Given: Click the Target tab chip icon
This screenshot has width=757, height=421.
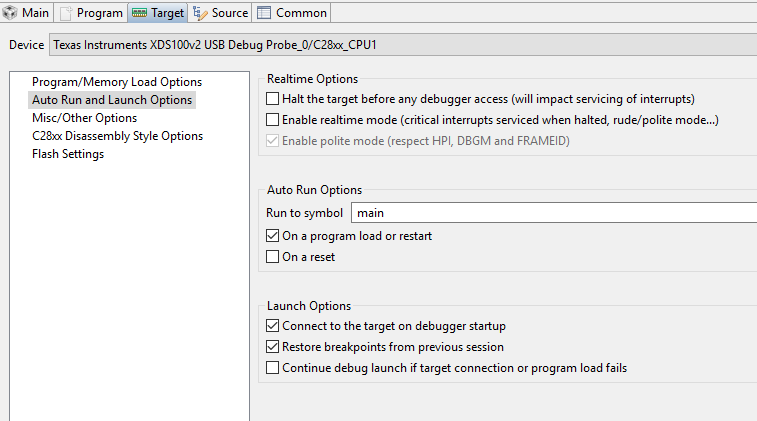Looking at the screenshot, I should [139, 14].
